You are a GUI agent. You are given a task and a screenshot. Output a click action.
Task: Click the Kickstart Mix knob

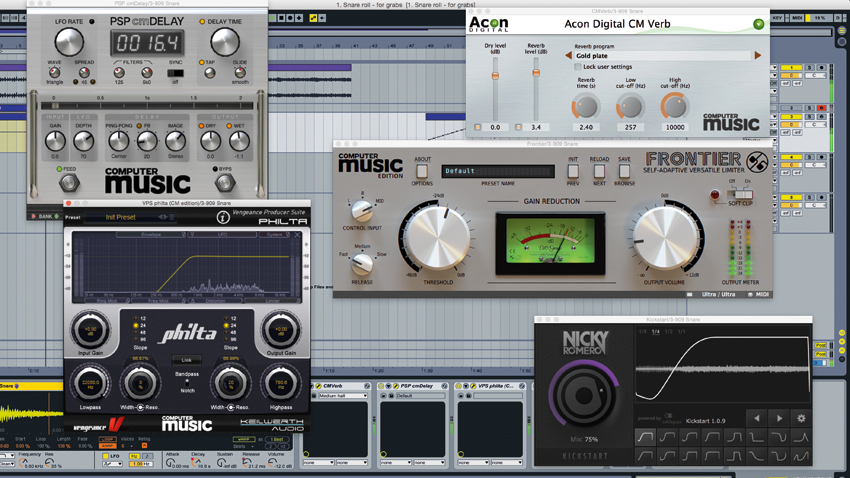[584, 394]
